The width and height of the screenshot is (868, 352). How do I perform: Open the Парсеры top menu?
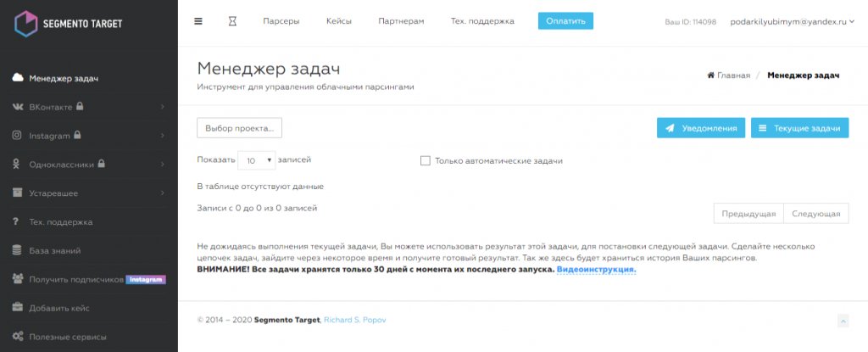pyautogui.click(x=281, y=21)
